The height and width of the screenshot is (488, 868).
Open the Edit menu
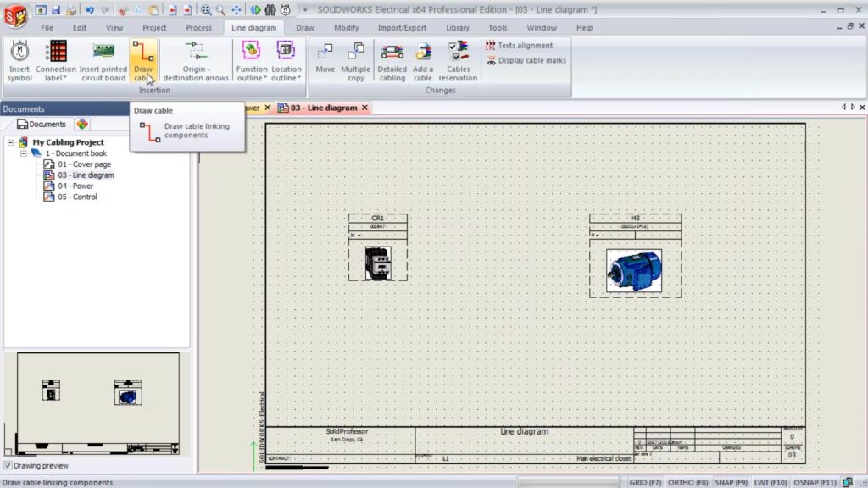pyautogui.click(x=79, y=28)
